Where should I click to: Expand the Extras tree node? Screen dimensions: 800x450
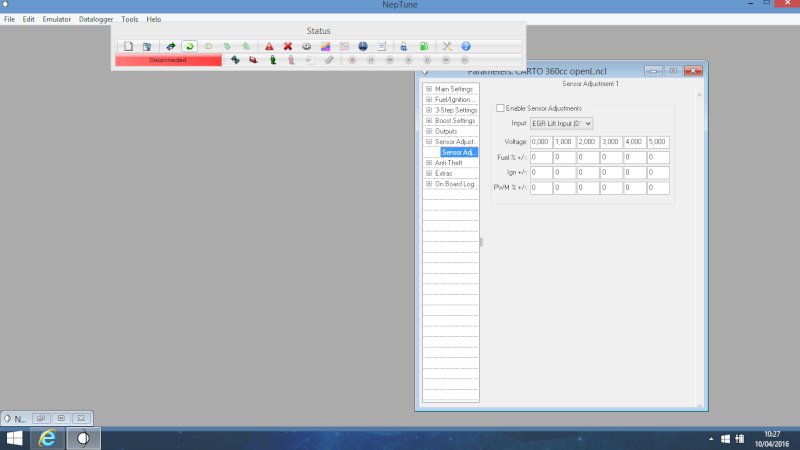click(429, 173)
